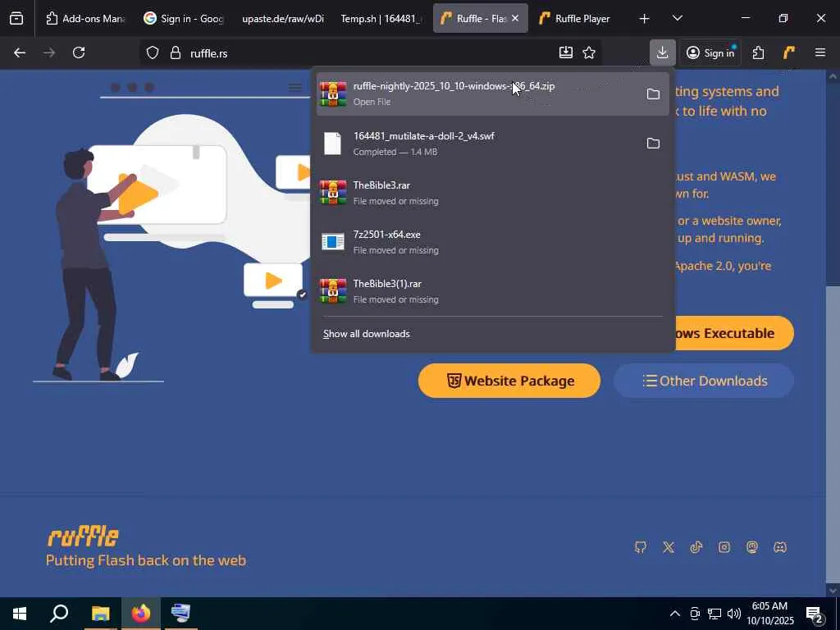The height and width of the screenshot is (630, 840).
Task: Go back to previous page
Action: click(20, 52)
